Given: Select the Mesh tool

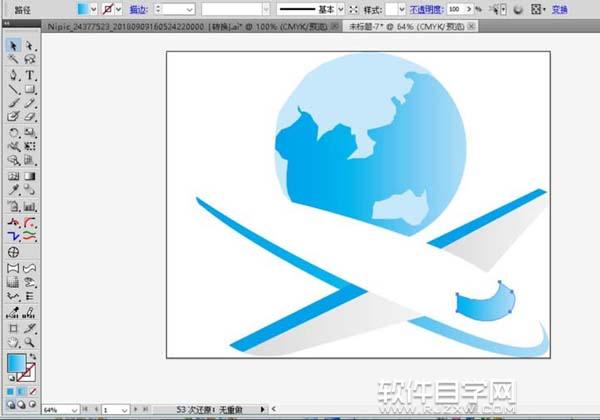Looking at the screenshot, I should (x=13, y=176).
